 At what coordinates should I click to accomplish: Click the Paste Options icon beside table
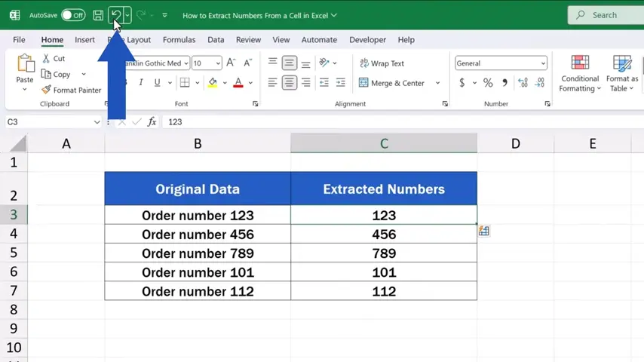(483, 232)
